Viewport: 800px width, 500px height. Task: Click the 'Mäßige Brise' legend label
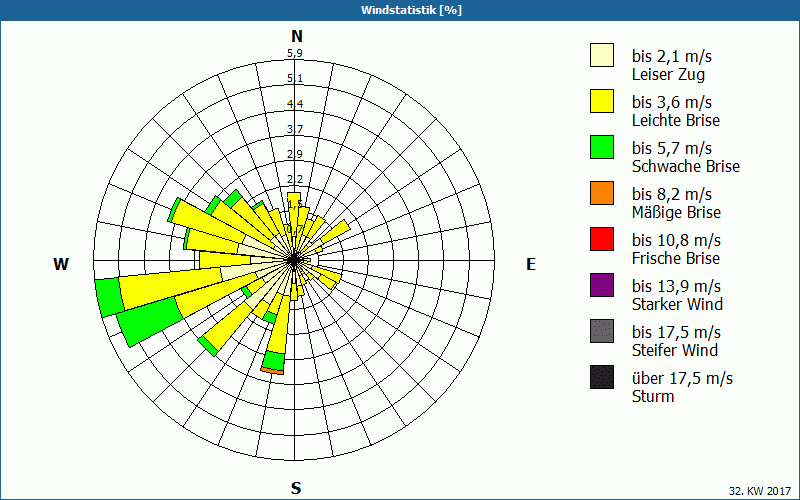tap(677, 212)
